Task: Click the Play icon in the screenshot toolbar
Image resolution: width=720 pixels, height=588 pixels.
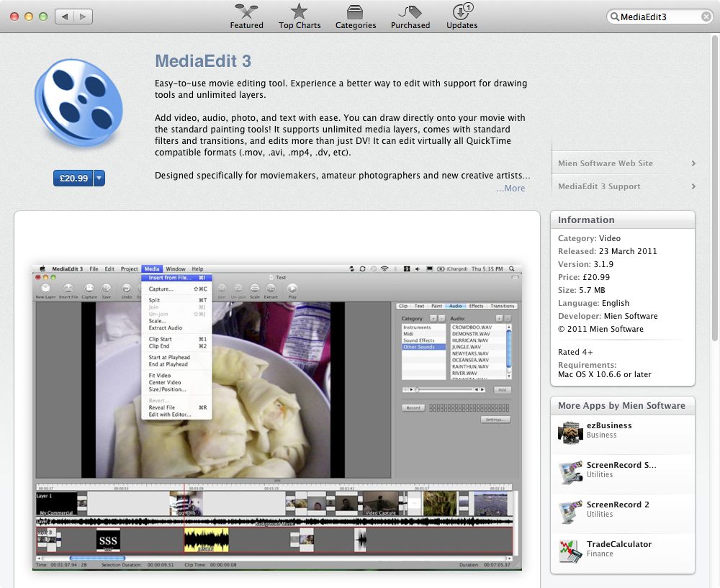Action: coord(292,289)
